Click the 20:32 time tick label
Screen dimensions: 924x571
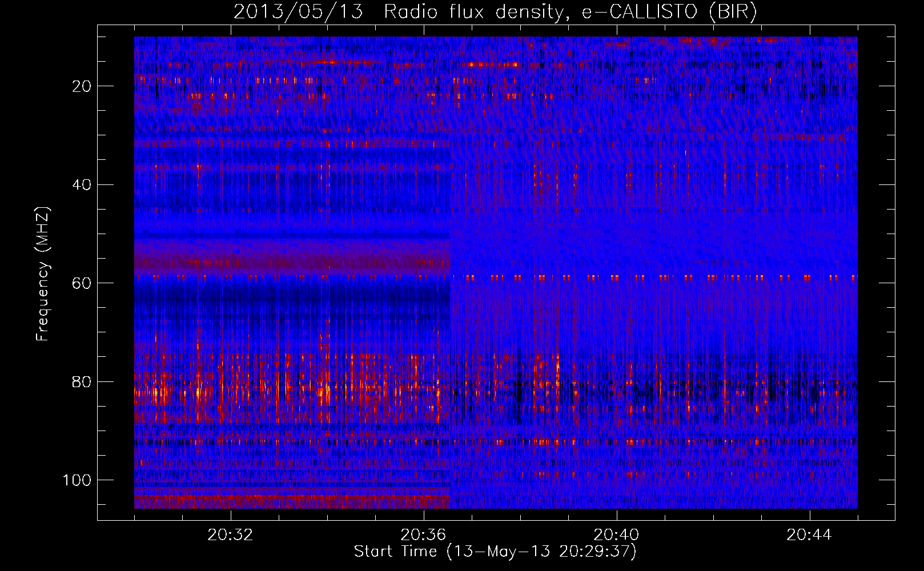pyautogui.click(x=230, y=535)
